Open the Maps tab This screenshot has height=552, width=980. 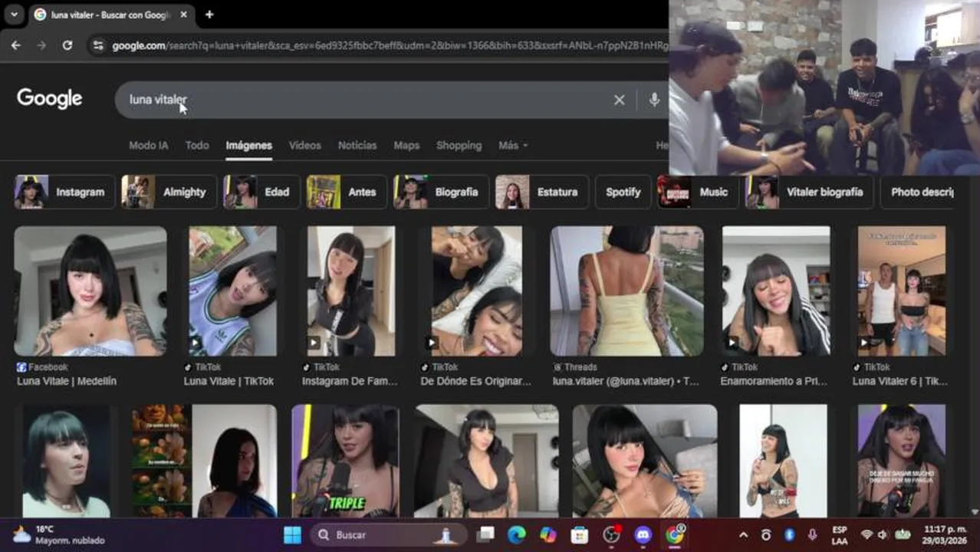click(x=406, y=145)
